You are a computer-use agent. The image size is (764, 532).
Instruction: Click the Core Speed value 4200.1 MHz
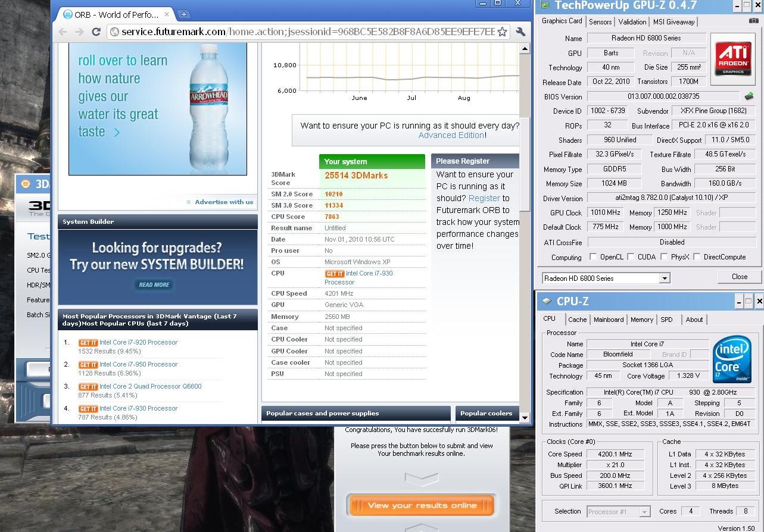(615, 454)
